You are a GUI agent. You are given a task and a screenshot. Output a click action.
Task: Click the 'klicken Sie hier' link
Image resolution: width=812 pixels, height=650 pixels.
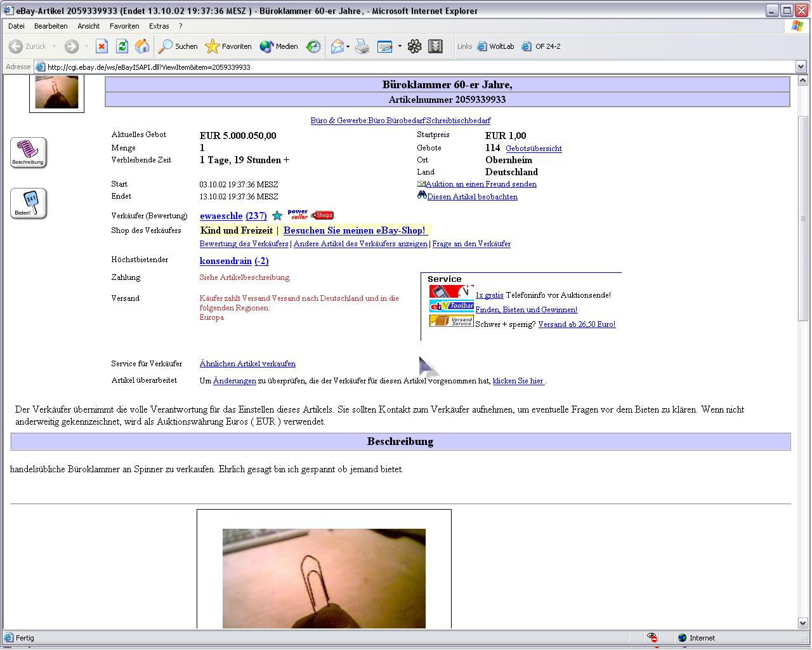[x=518, y=381]
